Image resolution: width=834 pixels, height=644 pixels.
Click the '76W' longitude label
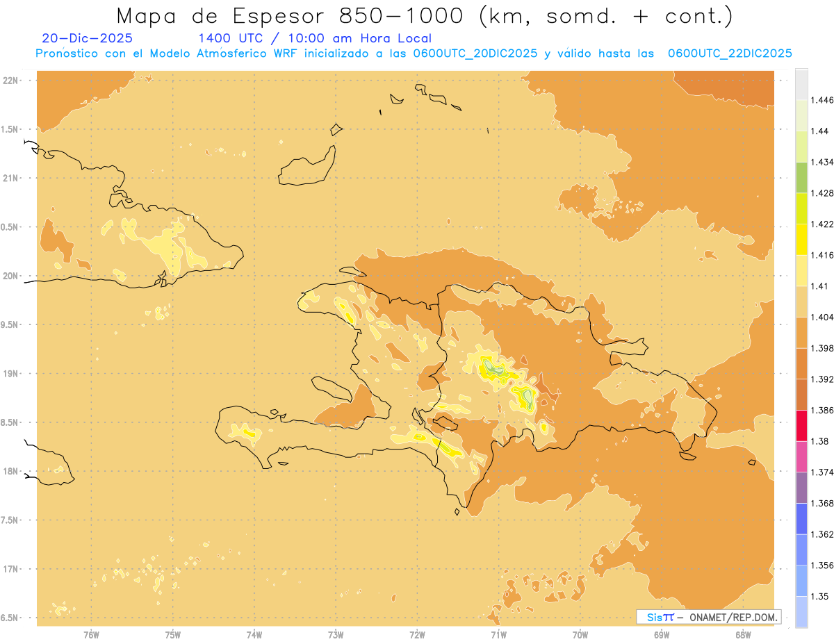click(91, 636)
